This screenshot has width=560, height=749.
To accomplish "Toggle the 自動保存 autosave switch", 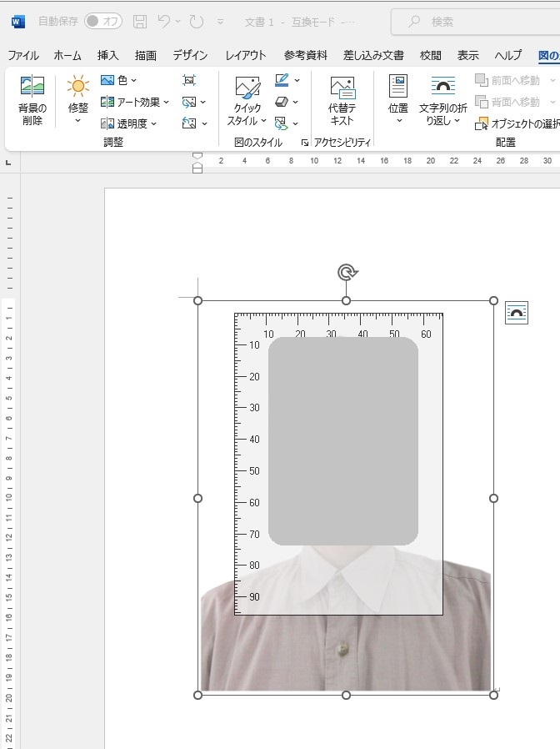I will click(x=102, y=22).
